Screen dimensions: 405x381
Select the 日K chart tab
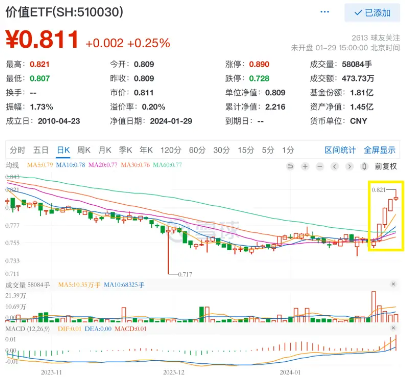[x=63, y=150]
